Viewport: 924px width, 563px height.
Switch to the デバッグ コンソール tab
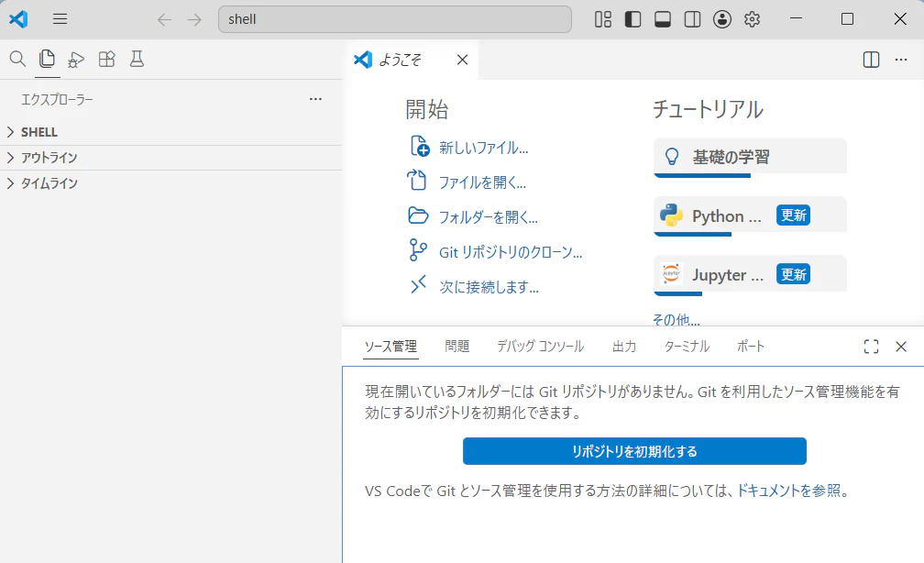click(x=540, y=346)
